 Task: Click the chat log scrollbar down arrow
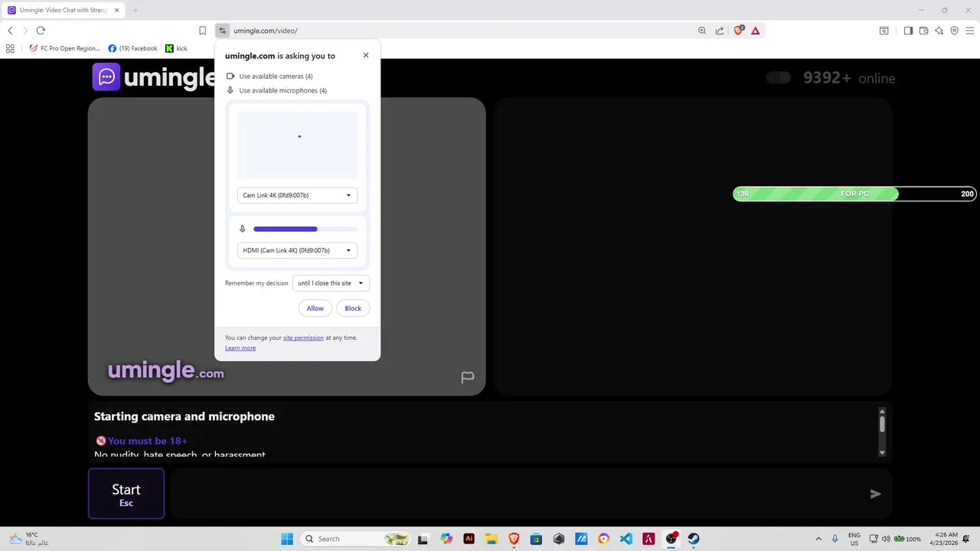(x=882, y=452)
